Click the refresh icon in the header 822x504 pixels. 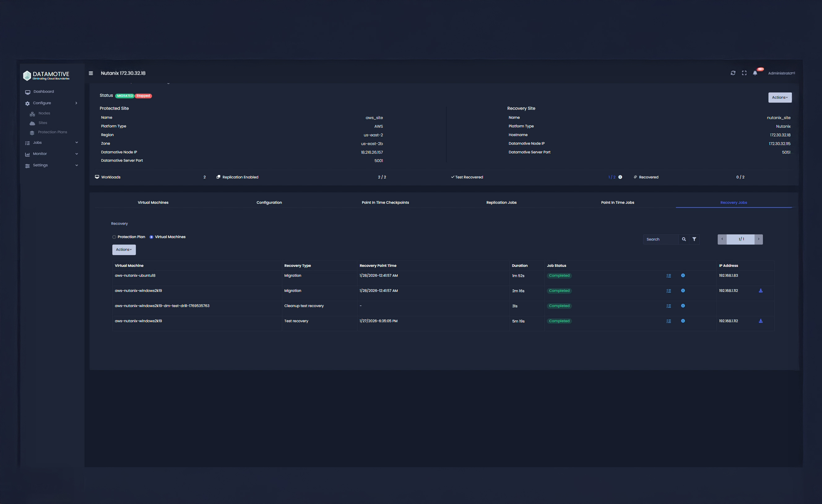733,73
